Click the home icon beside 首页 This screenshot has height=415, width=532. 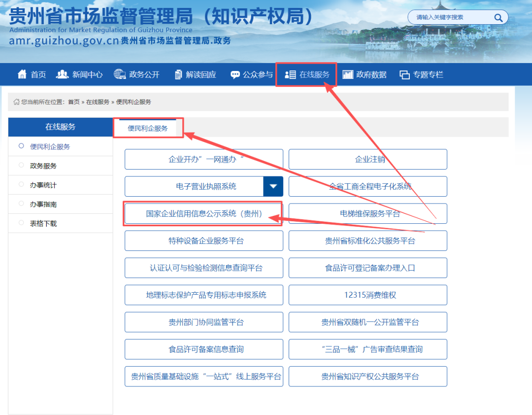pos(22,74)
